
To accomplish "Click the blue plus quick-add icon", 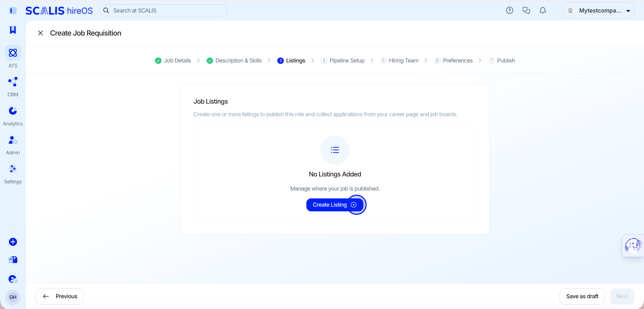I will tap(13, 242).
